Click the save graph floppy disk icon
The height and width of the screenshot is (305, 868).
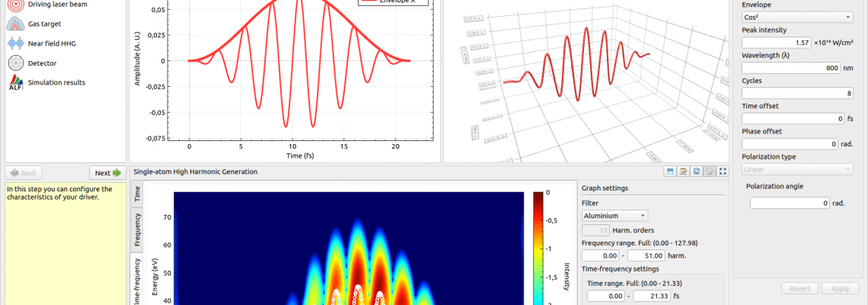pyautogui.click(x=669, y=172)
